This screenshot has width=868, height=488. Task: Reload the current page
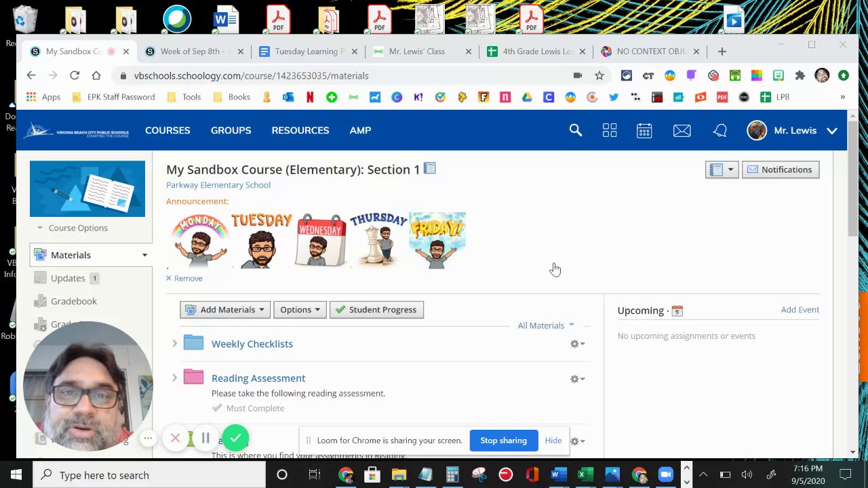pos(75,75)
